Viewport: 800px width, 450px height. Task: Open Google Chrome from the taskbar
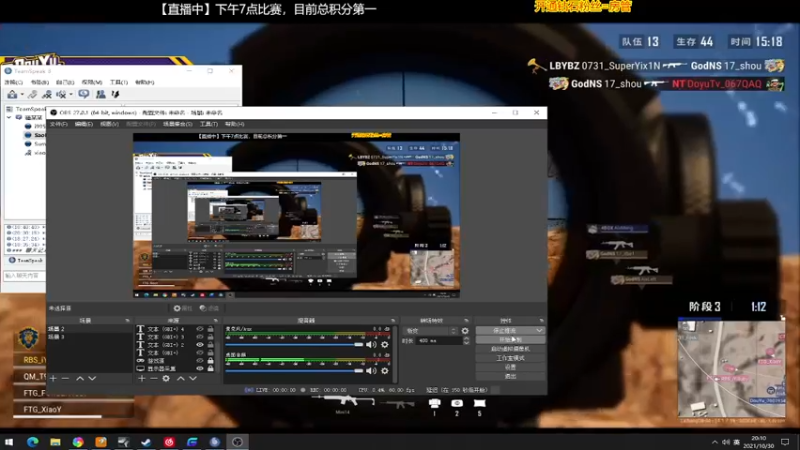click(78, 442)
